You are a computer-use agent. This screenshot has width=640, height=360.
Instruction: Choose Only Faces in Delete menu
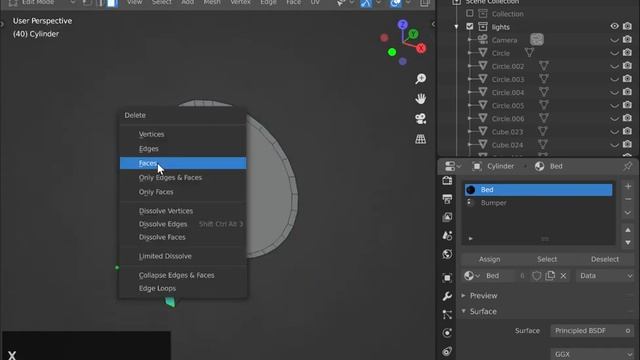click(183, 192)
